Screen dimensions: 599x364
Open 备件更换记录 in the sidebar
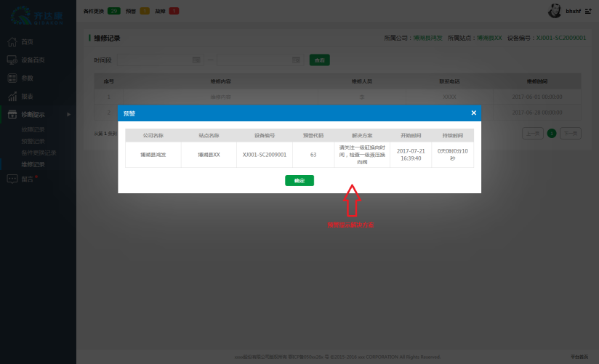[x=38, y=153]
